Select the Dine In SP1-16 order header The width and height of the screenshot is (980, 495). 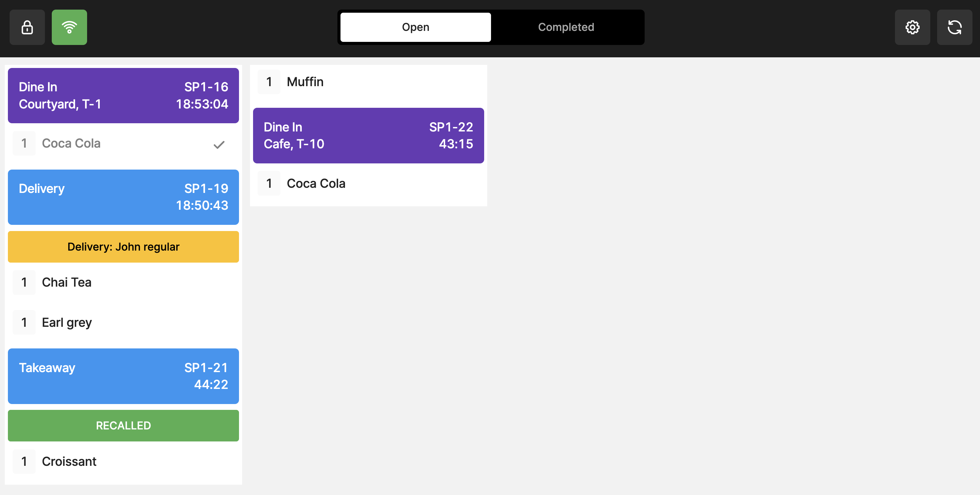point(123,95)
